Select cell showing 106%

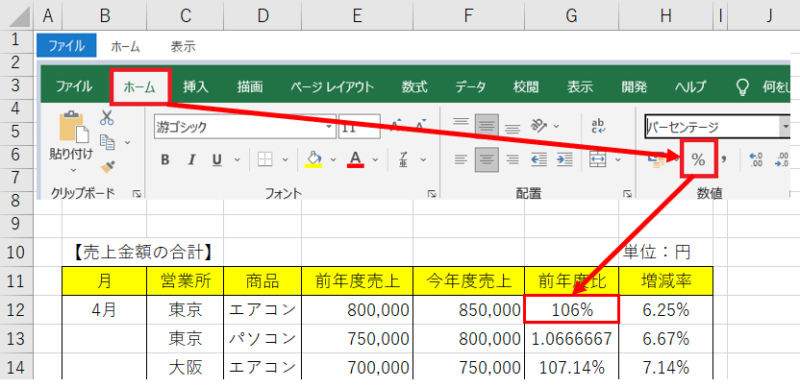(571, 309)
